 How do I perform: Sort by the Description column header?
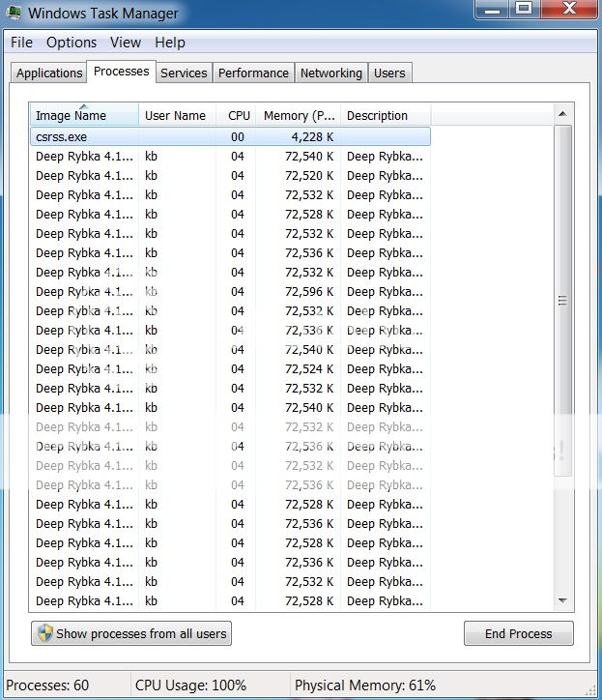pos(386,115)
